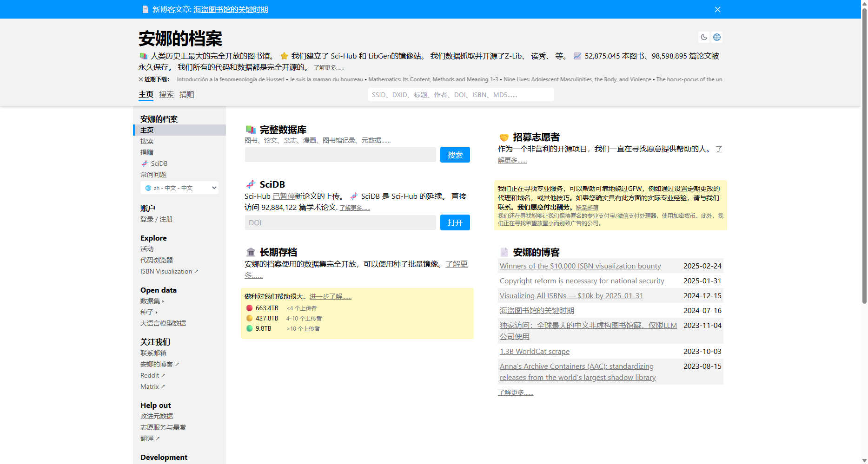
Task: Click the books icon beside 完整数据库
Action: click(x=251, y=130)
